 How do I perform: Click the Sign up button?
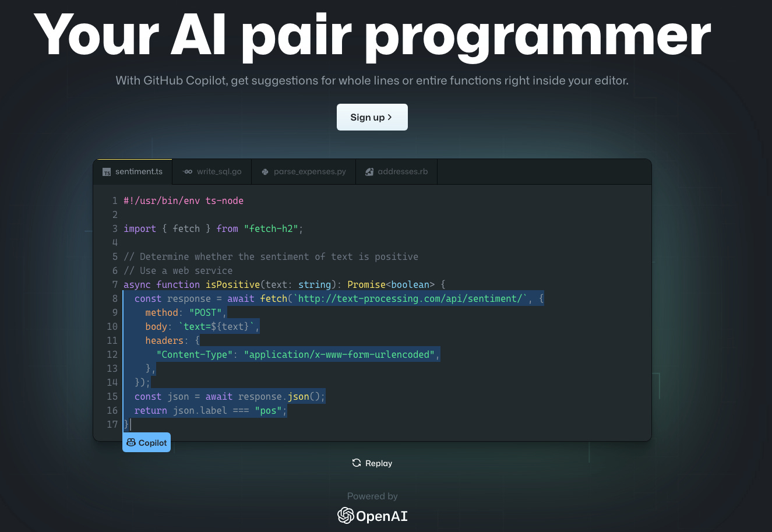pos(372,117)
